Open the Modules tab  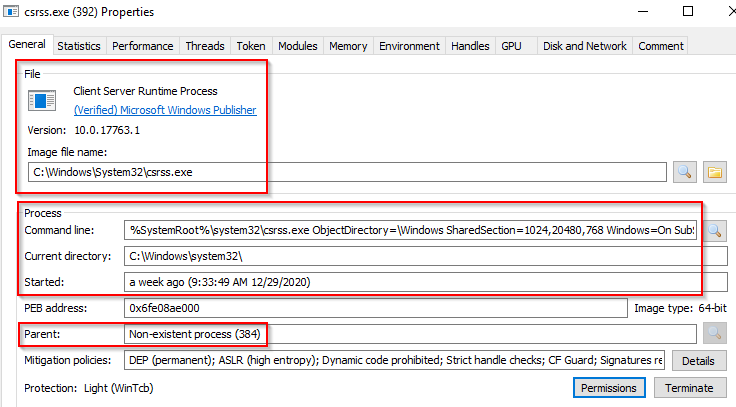coord(297,46)
